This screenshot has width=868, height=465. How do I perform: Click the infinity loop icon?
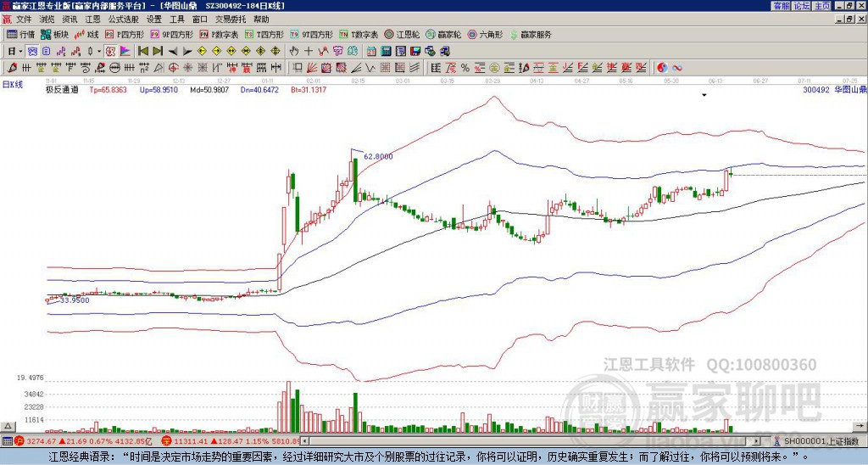point(676,68)
